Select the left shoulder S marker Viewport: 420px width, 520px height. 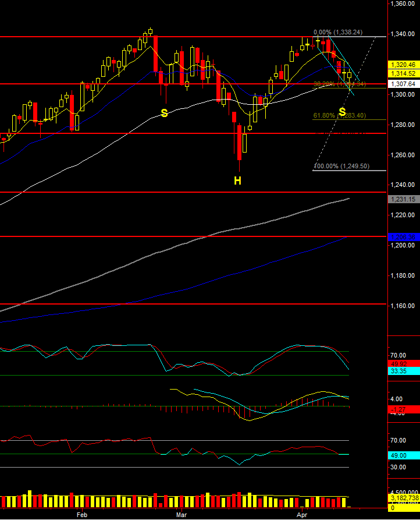coord(164,113)
